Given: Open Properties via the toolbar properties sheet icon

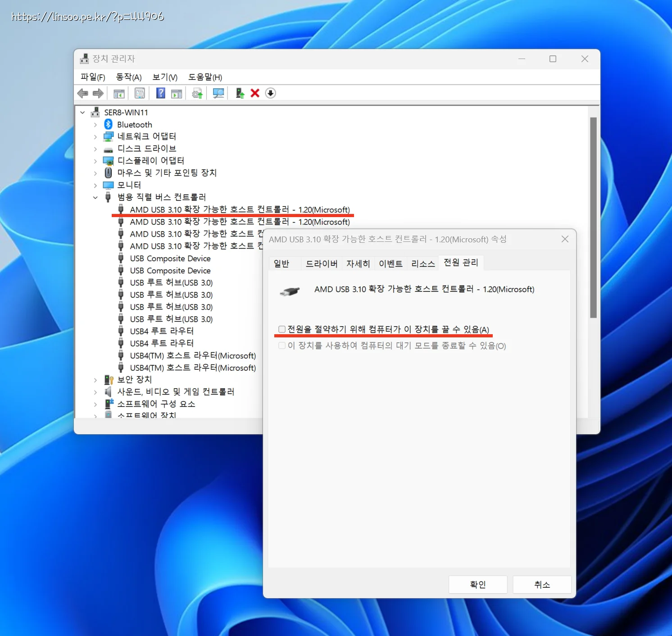Looking at the screenshot, I should pyautogui.click(x=140, y=93).
